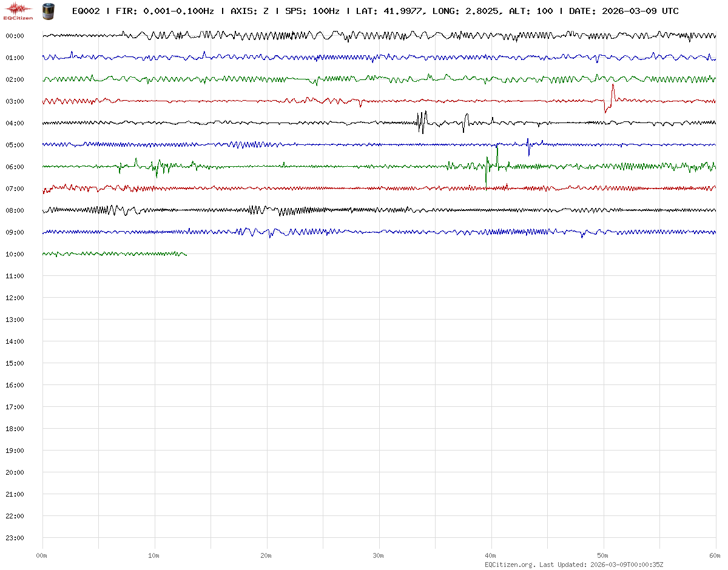728x570 pixels.
Task: Click the 50m label on time axis
Action: coord(603,555)
